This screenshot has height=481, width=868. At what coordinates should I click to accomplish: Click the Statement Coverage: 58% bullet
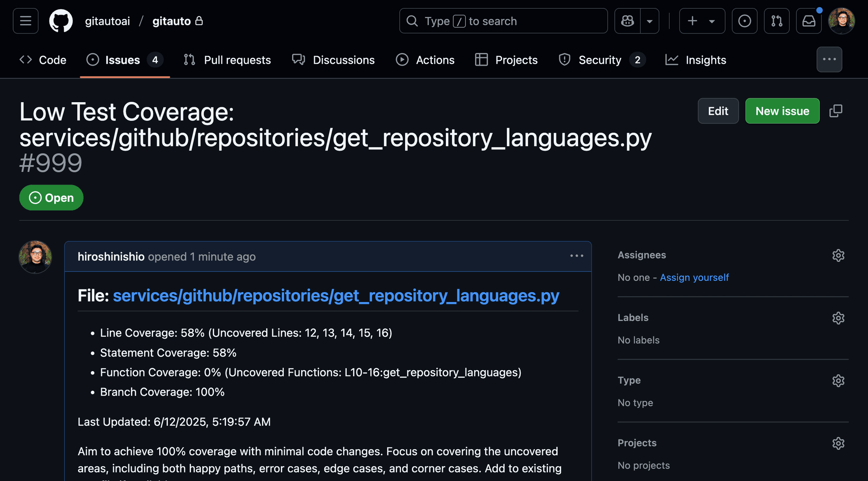coord(168,353)
